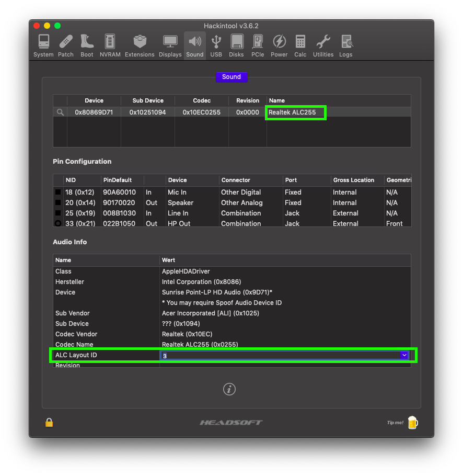Image resolution: width=463 pixels, height=476 pixels.
Task: Open the Logs section
Action: pos(346,46)
